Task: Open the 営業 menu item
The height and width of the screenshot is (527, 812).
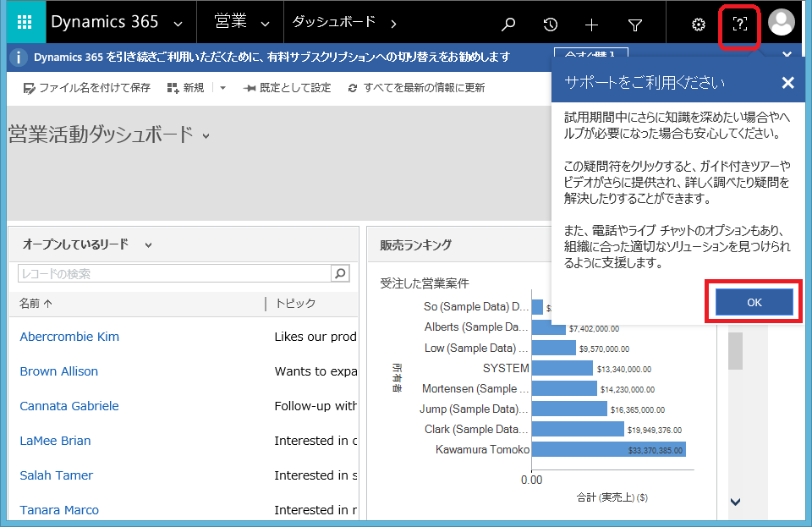Action: [230, 21]
